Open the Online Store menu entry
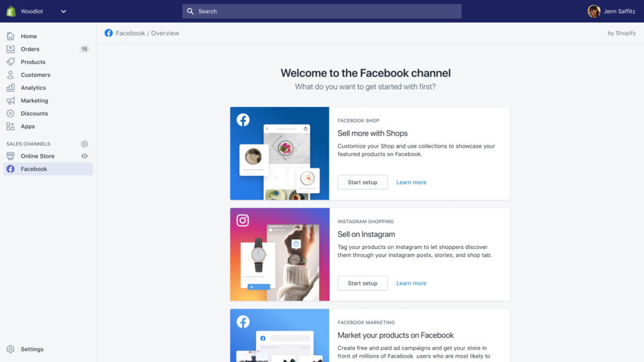The height and width of the screenshot is (362, 644). point(37,156)
